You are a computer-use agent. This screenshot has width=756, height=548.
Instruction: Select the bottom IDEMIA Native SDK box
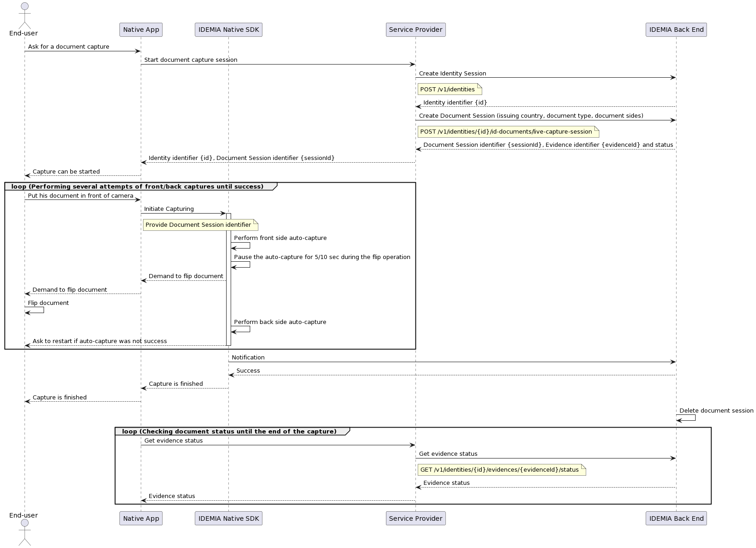point(228,518)
